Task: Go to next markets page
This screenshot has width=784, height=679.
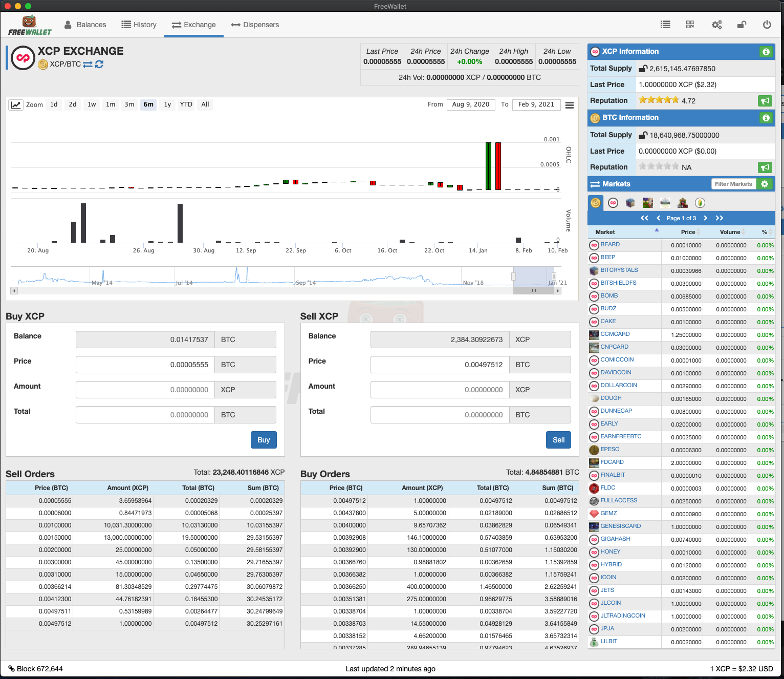Action: pyautogui.click(x=705, y=218)
